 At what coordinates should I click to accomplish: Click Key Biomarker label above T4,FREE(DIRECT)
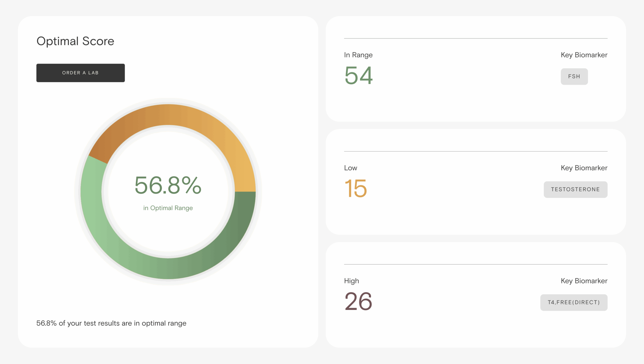(x=584, y=281)
